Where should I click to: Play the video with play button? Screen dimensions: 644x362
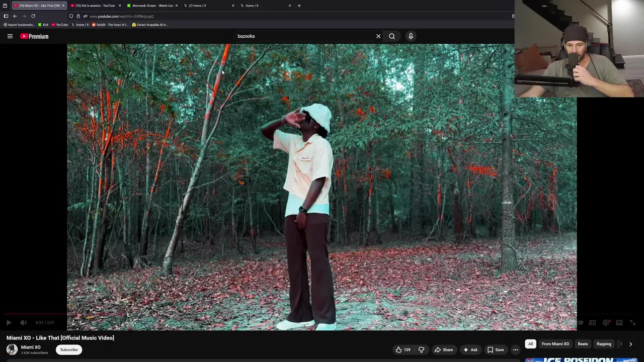[x=9, y=323]
